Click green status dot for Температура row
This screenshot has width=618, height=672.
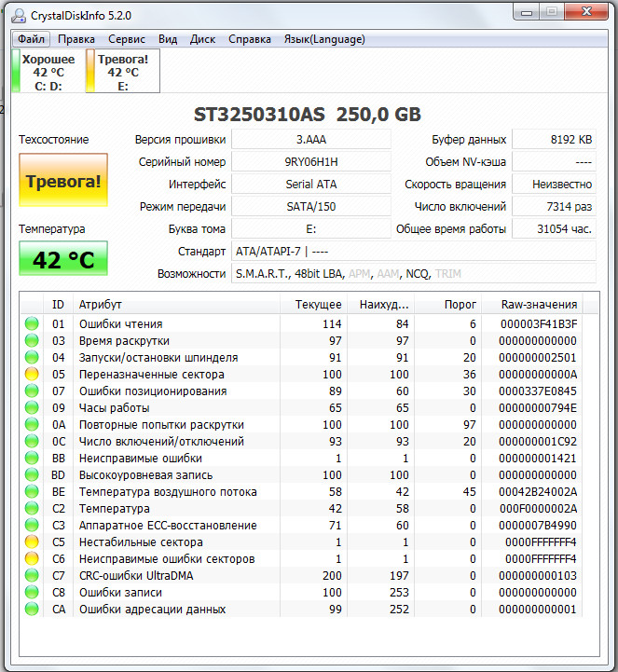coord(33,509)
